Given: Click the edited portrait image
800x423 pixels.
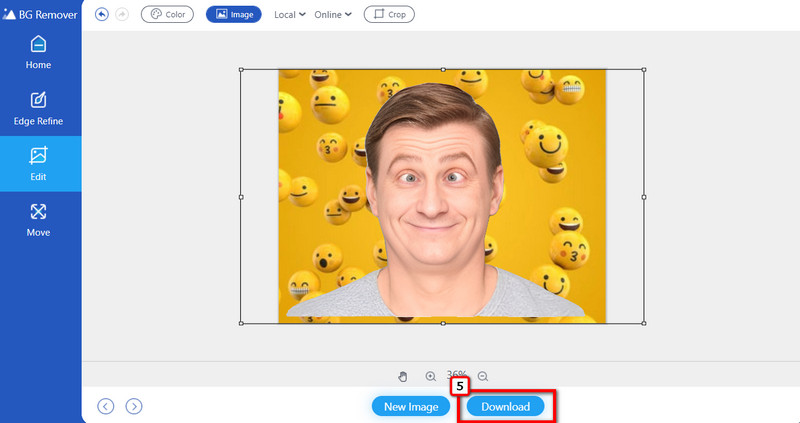Looking at the screenshot, I should pos(442,196).
